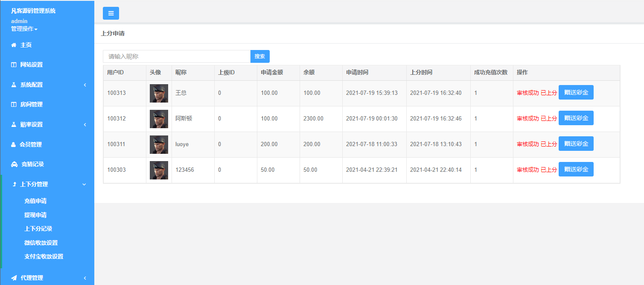
Task: Click the 网站设置 sidebar icon
Action: pyautogui.click(x=14, y=65)
